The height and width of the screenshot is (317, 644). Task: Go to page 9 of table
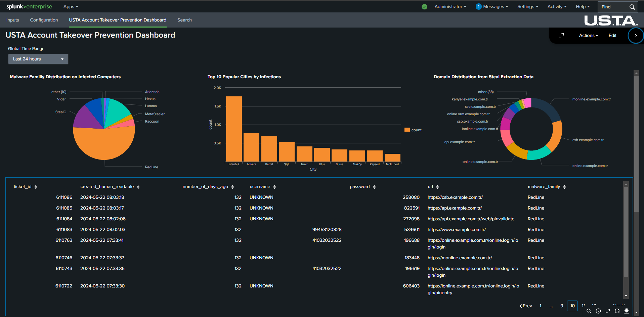click(x=562, y=306)
